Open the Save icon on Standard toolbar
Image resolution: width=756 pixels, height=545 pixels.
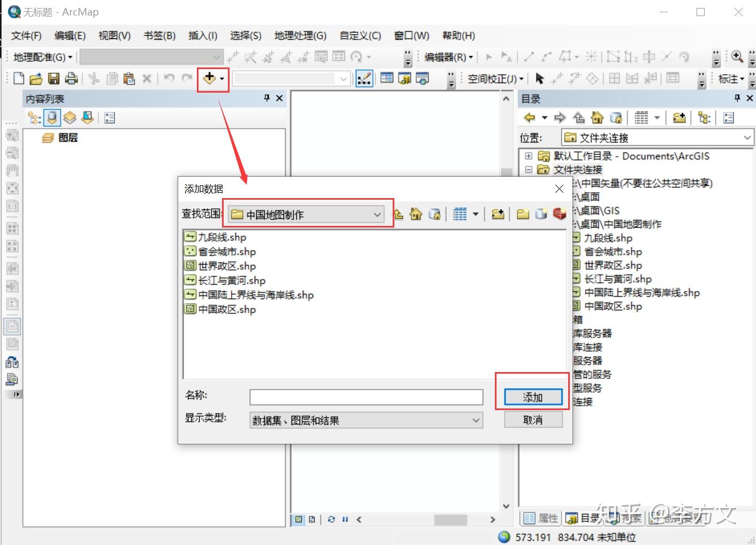point(54,78)
